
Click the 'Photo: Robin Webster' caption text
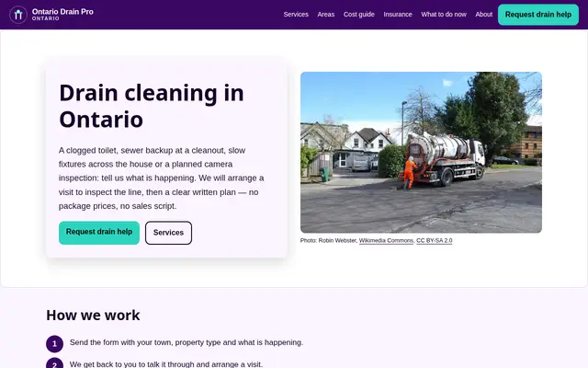coord(328,240)
